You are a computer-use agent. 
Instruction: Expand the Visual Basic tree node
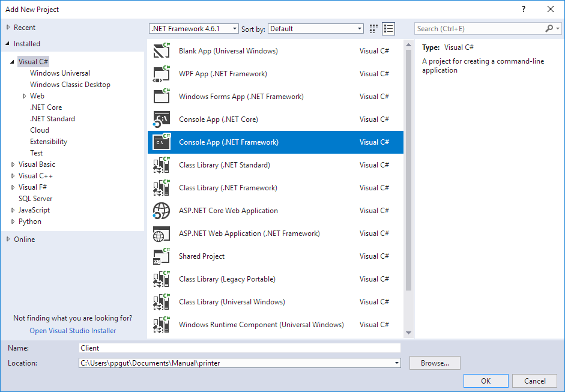pos(13,164)
